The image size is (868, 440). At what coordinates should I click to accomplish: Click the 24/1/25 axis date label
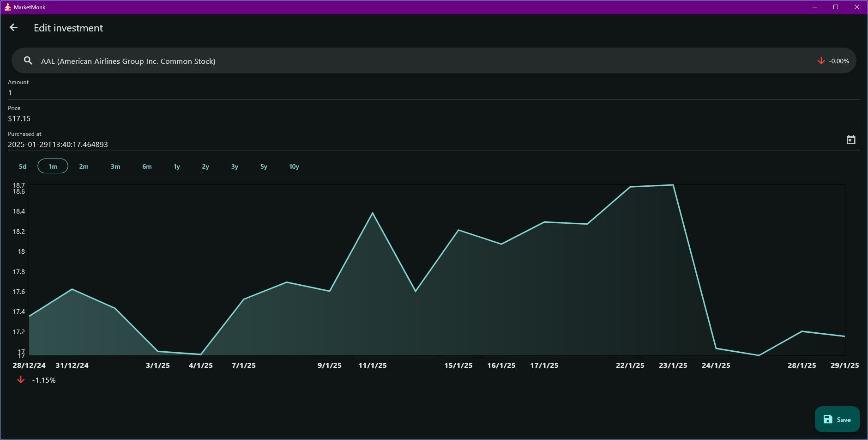(716, 365)
